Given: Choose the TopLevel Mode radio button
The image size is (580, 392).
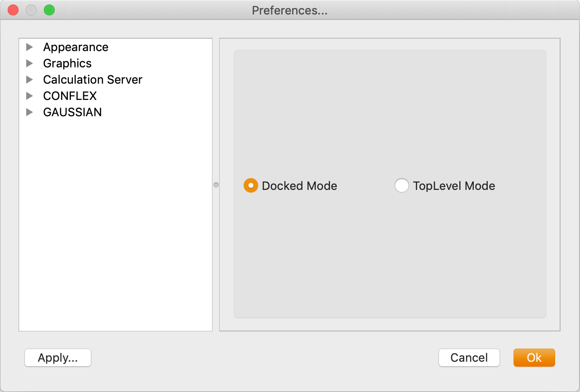Looking at the screenshot, I should pos(401,186).
